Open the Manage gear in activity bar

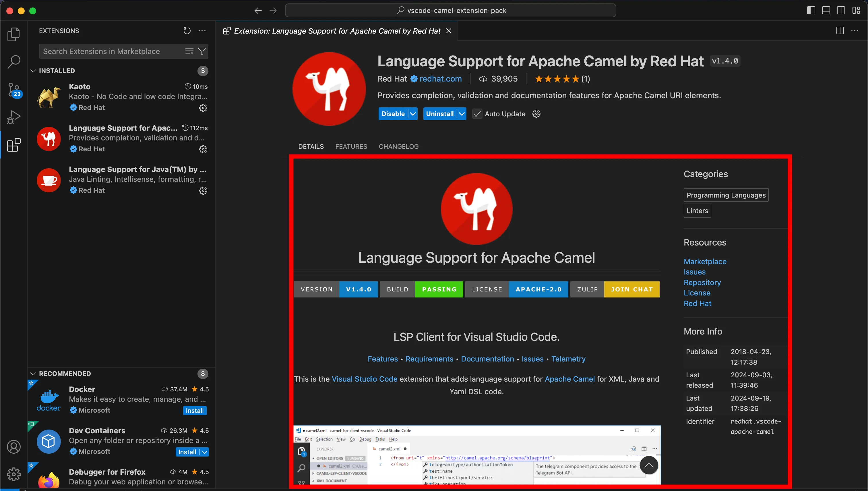click(13, 474)
